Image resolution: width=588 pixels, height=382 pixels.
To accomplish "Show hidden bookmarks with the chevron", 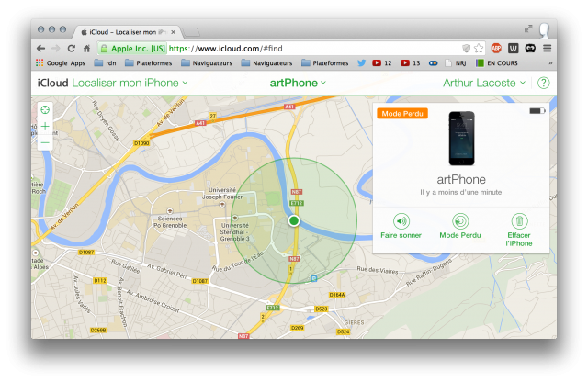I will 550,63.
